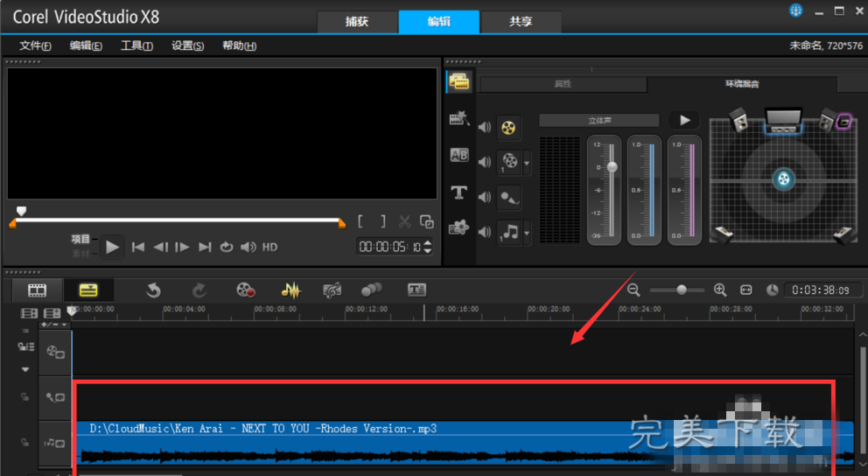The height and width of the screenshot is (476, 868).
Task: Open the 帮助(H) menu
Action: [x=239, y=46]
